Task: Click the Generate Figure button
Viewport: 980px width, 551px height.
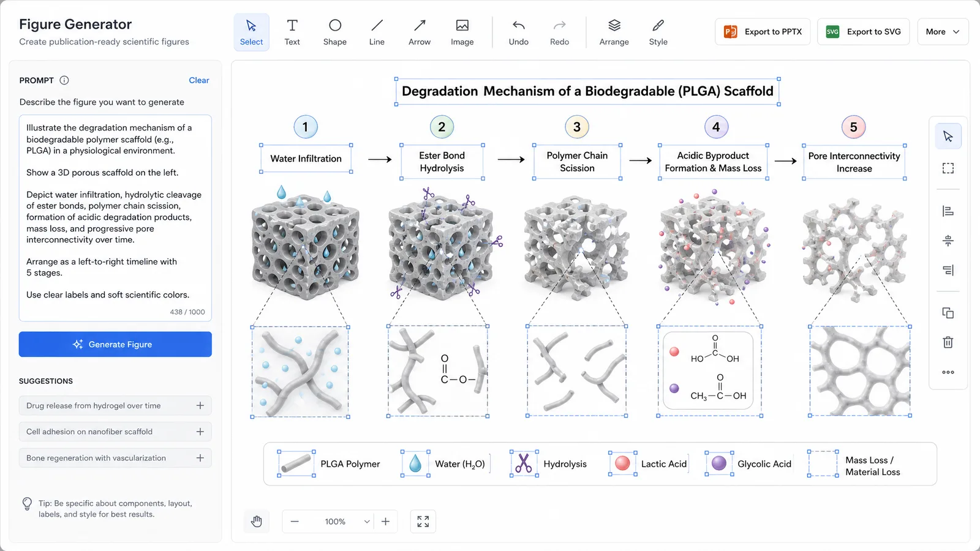Action: coord(115,344)
